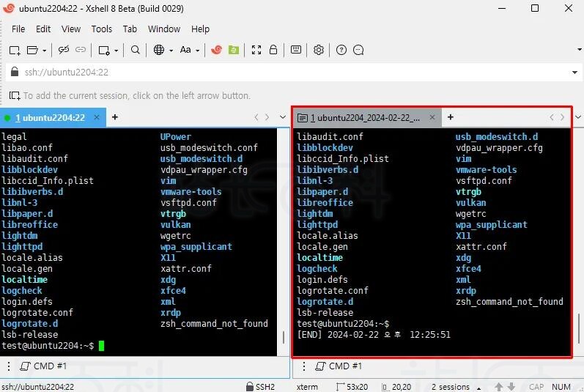This screenshot has height=392, width=584.
Task: Toggle full screen mode icon
Action: [x=256, y=50]
